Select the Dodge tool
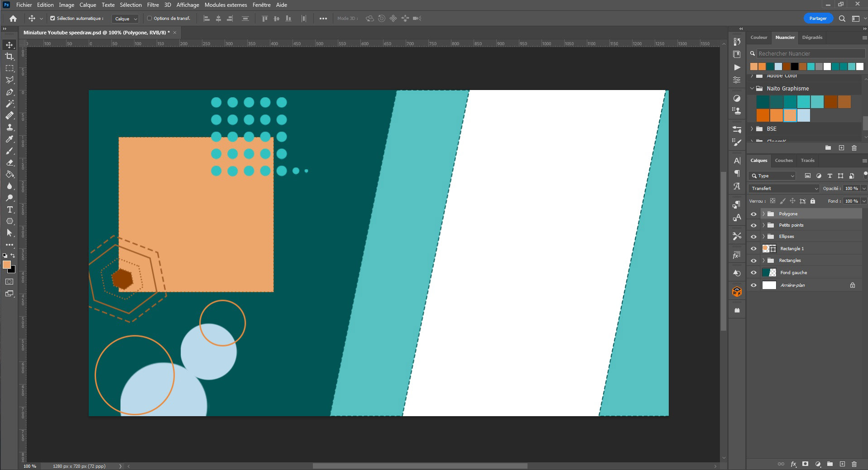Image resolution: width=868 pixels, height=470 pixels. coord(10,198)
